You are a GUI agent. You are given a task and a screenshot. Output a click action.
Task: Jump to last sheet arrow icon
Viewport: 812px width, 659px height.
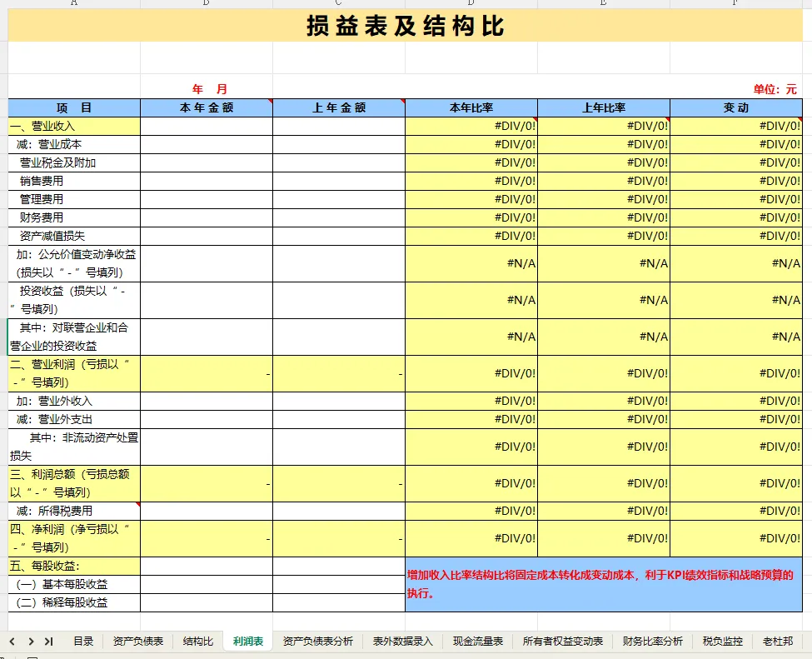(48, 642)
